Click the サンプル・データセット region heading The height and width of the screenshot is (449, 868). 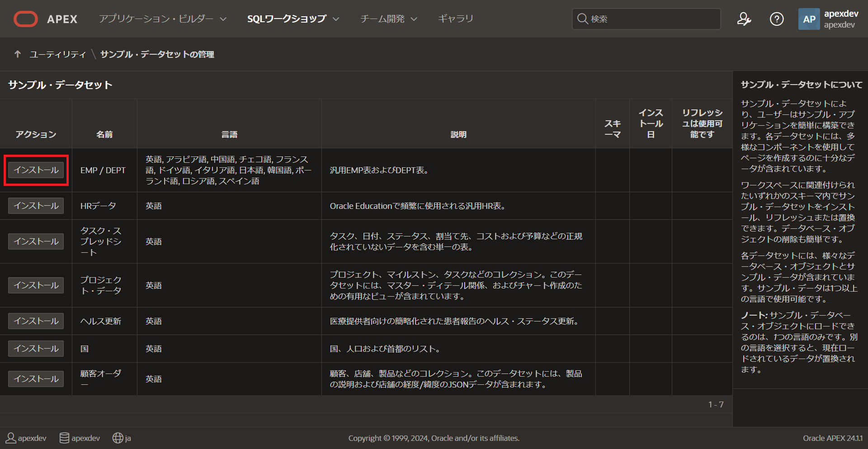(x=60, y=85)
